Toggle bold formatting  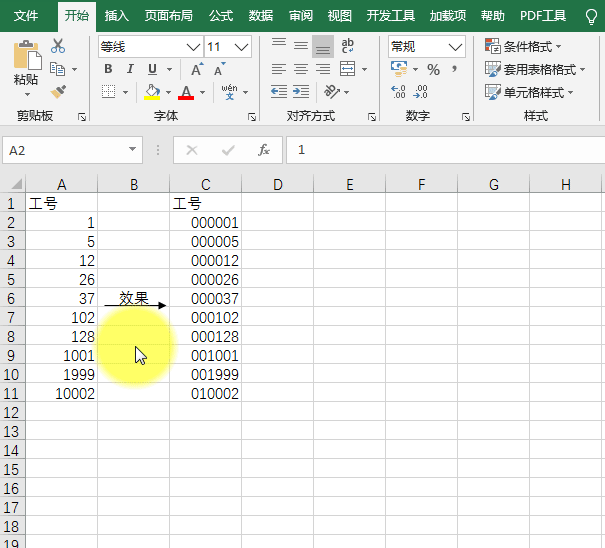(x=108, y=70)
